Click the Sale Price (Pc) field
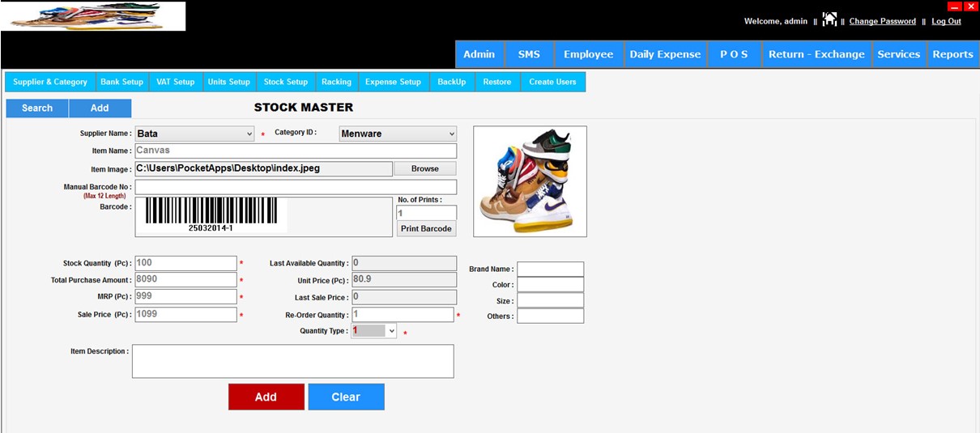 point(185,314)
